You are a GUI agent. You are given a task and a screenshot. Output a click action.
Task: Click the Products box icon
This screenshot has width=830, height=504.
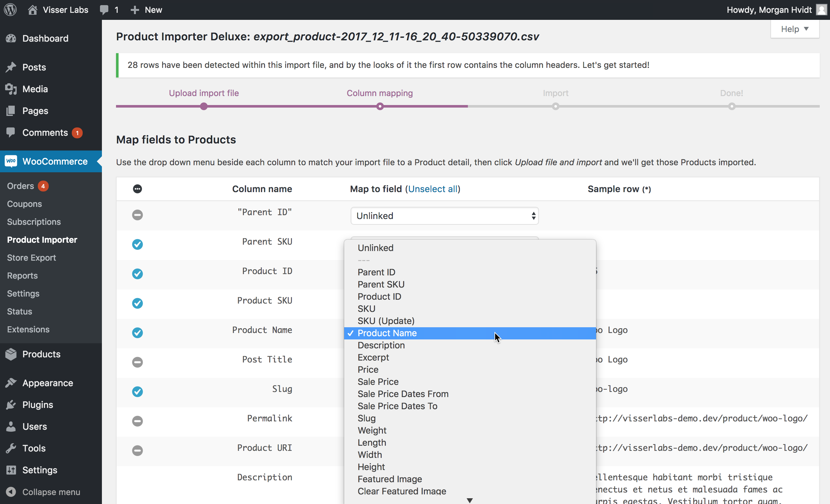coord(11,354)
